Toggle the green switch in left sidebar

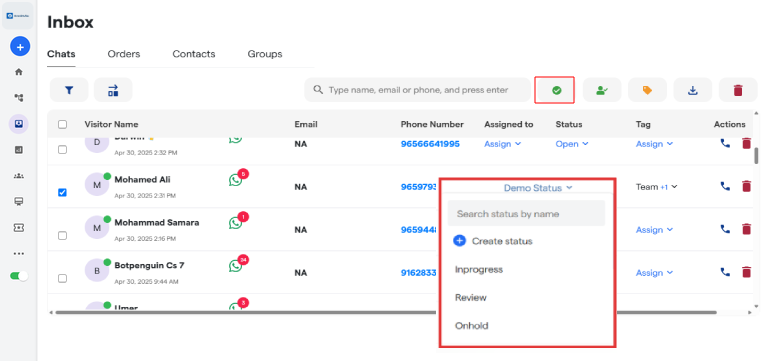(x=19, y=276)
